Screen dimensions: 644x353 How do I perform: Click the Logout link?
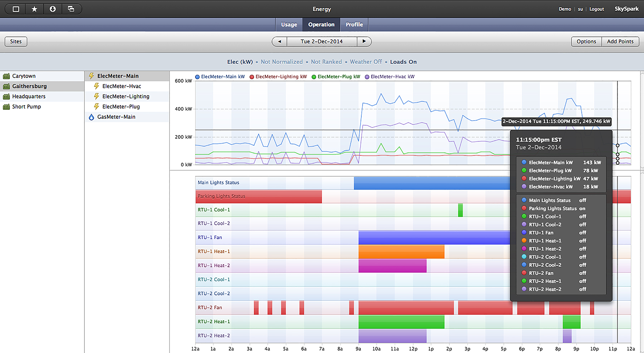596,9
